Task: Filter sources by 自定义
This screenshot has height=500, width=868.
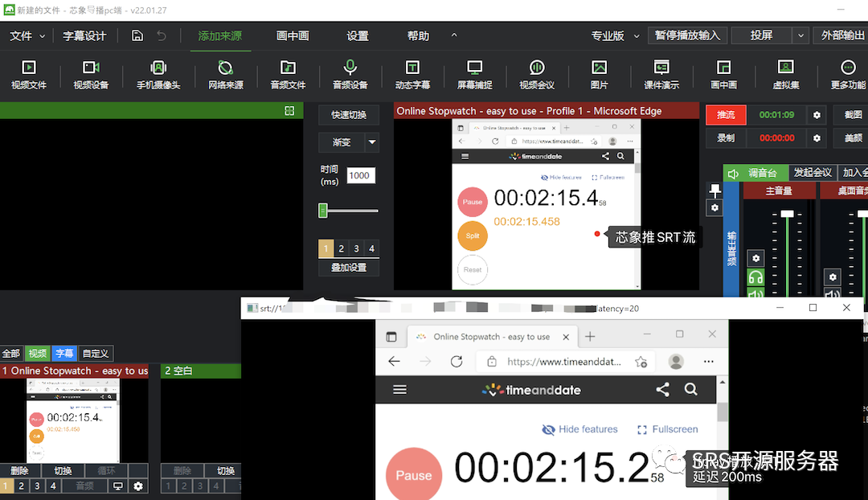Action: point(95,353)
